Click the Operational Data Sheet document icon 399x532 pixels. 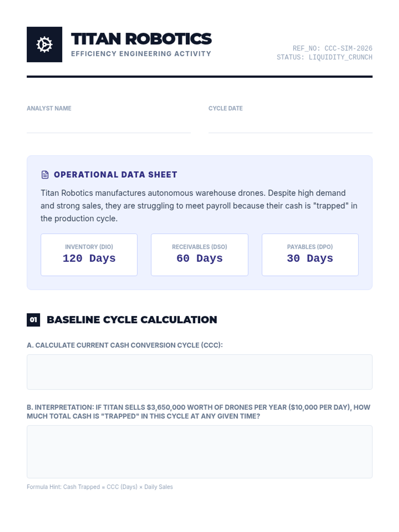(x=45, y=175)
